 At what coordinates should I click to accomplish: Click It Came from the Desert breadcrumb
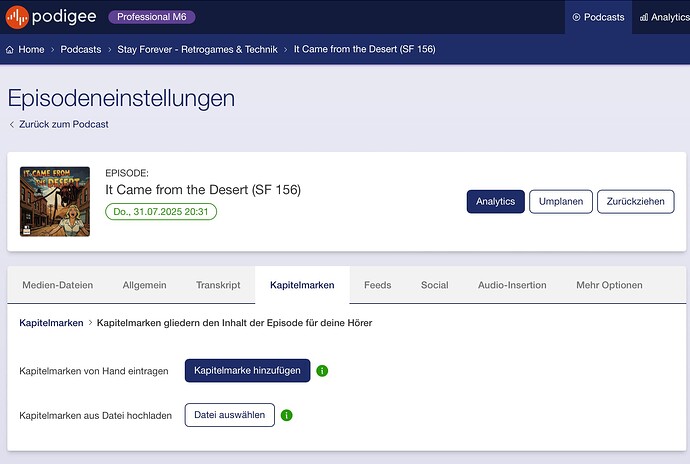click(364, 49)
